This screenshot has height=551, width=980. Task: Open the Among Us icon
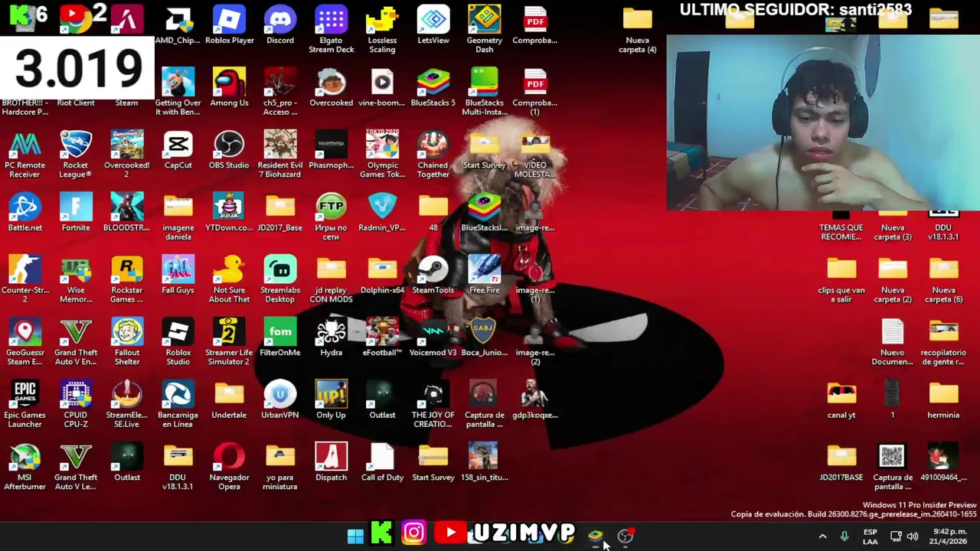pos(229,88)
